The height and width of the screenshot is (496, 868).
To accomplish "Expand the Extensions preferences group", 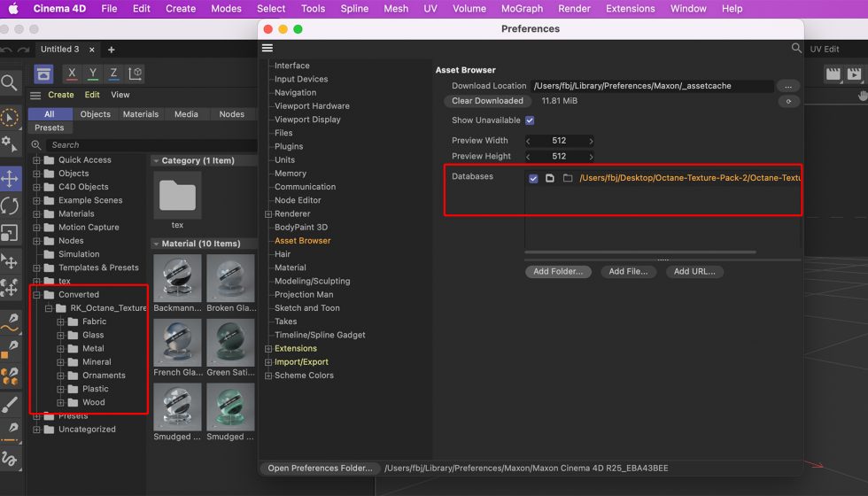I will click(268, 349).
